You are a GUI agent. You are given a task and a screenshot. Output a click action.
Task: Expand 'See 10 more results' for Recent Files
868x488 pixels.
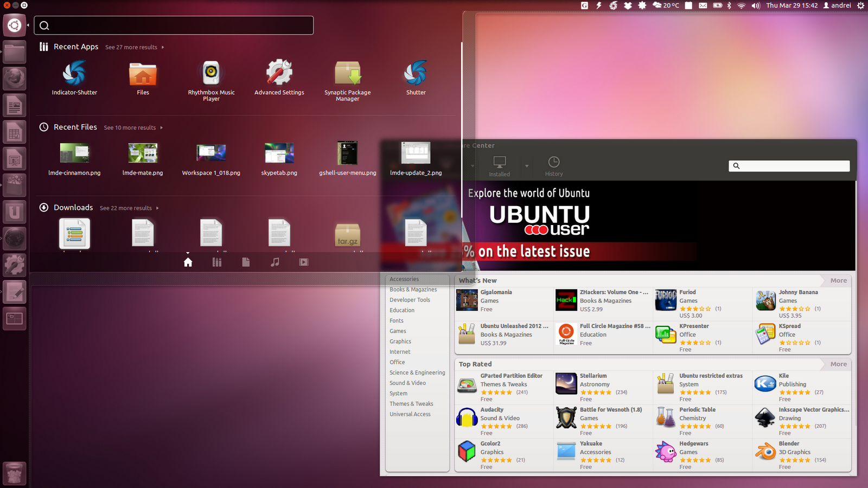click(129, 127)
